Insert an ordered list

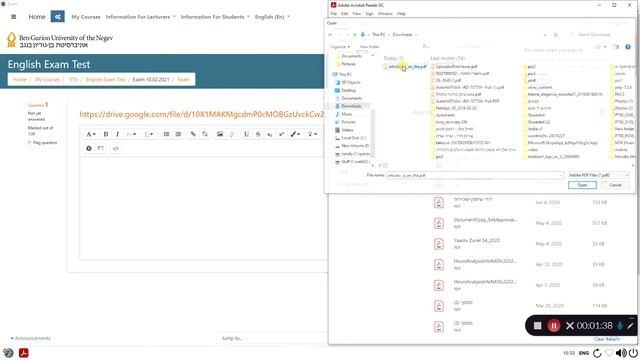tap(178, 134)
